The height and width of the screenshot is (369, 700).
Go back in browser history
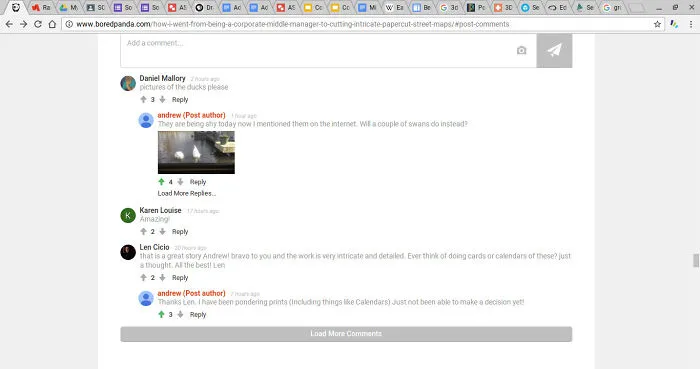click(9, 24)
